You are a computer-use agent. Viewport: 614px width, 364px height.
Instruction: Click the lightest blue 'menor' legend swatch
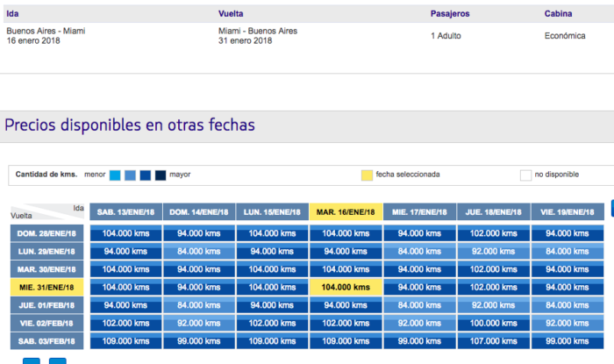tap(115, 175)
